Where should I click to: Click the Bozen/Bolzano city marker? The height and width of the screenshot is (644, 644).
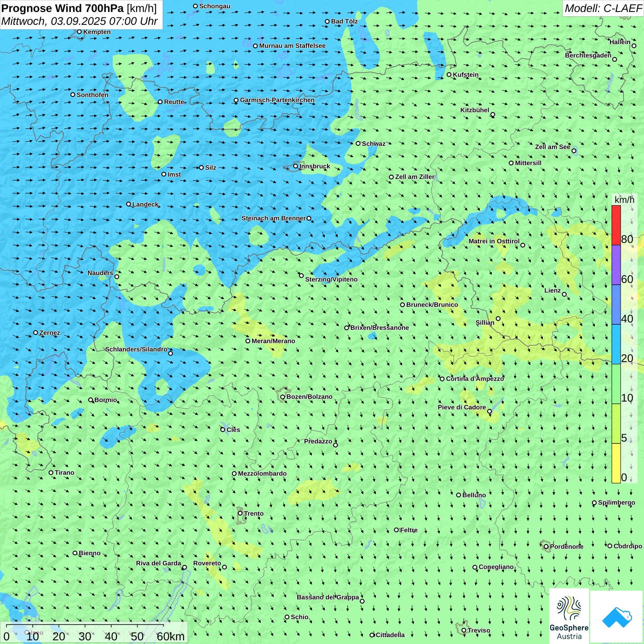tap(283, 397)
